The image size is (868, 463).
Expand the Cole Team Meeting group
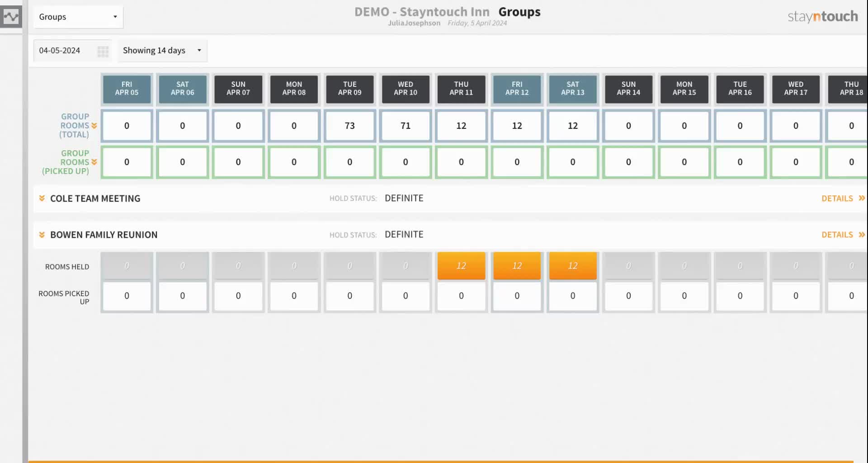[42, 198]
